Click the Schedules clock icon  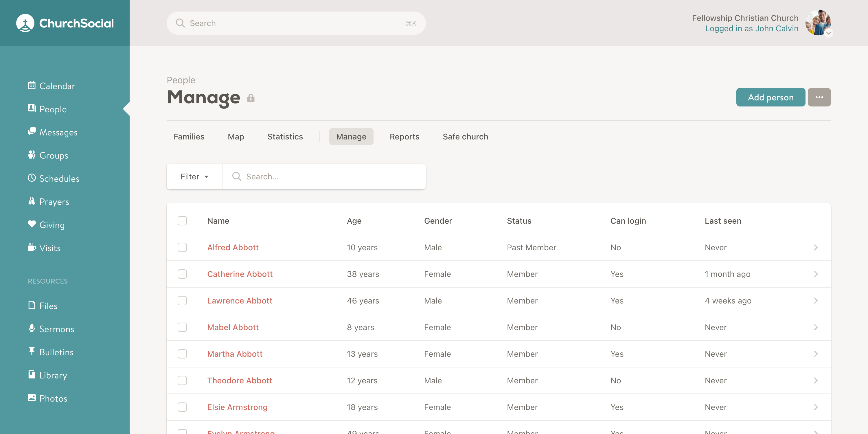pos(32,178)
